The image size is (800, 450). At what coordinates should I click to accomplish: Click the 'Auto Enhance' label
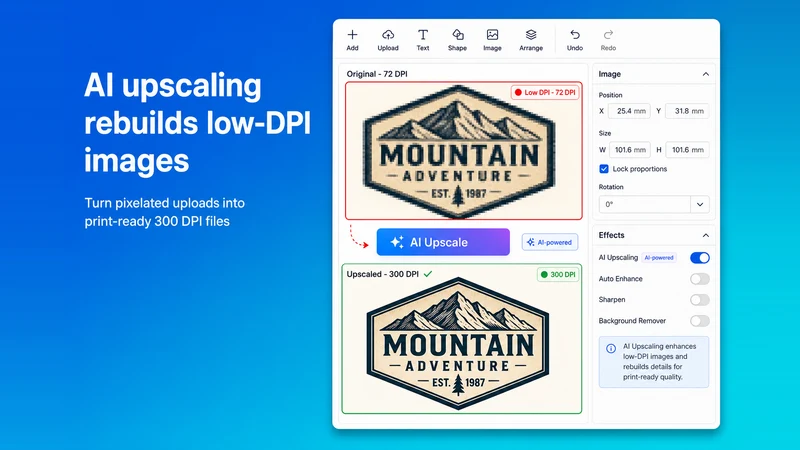tap(620, 279)
